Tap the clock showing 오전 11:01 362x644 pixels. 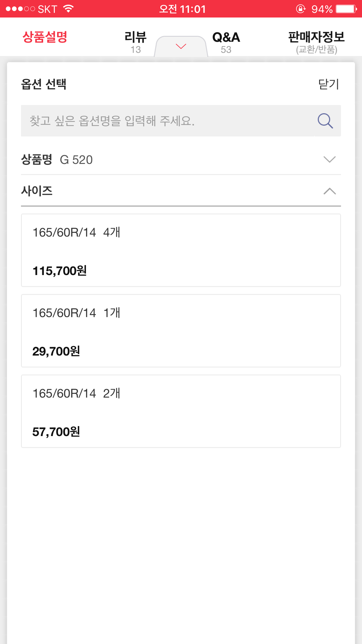pyautogui.click(x=182, y=9)
